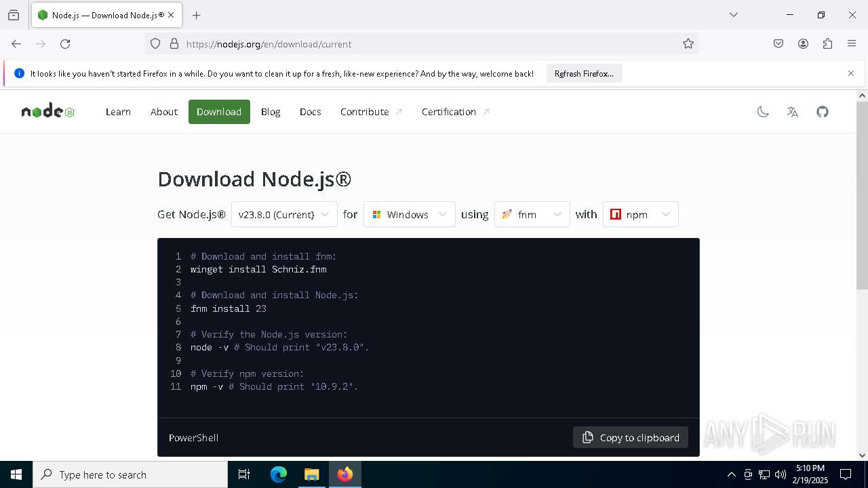Open the language translation selector
This screenshot has width=868, height=488.
click(x=793, y=112)
